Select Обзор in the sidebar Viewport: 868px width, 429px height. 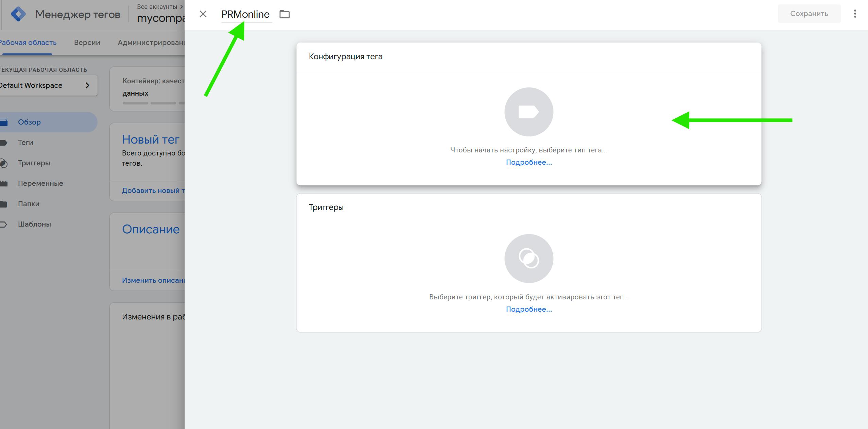pos(29,122)
